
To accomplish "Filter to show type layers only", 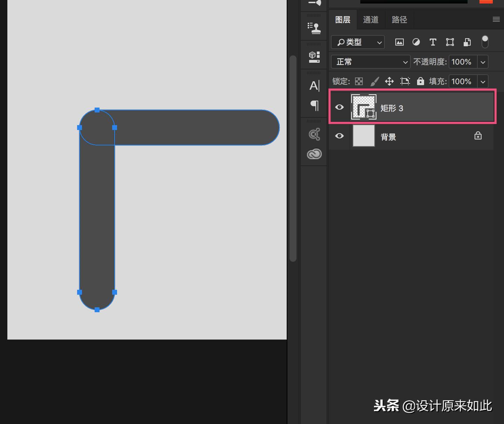I will [433, 42].
